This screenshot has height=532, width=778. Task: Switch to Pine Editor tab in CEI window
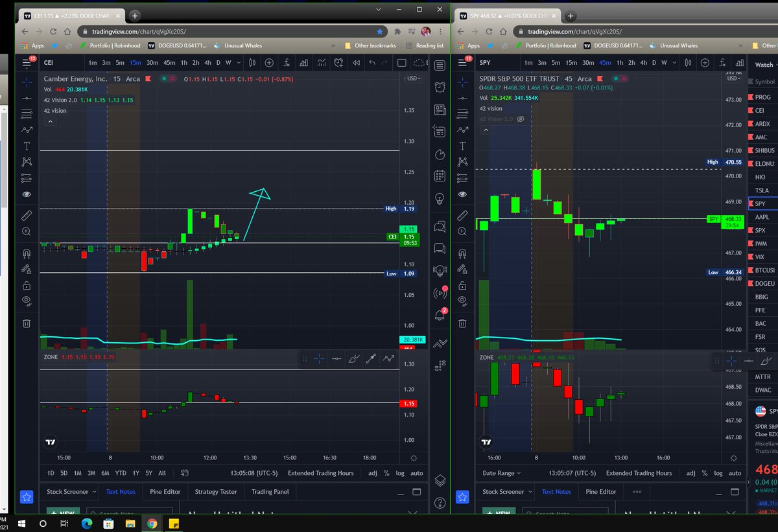[165, 492]
